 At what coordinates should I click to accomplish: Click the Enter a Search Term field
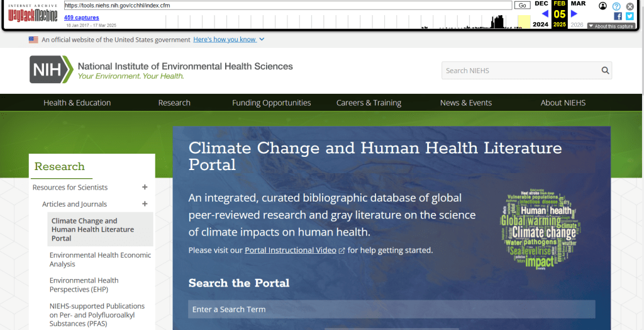[x=391, y=309]
